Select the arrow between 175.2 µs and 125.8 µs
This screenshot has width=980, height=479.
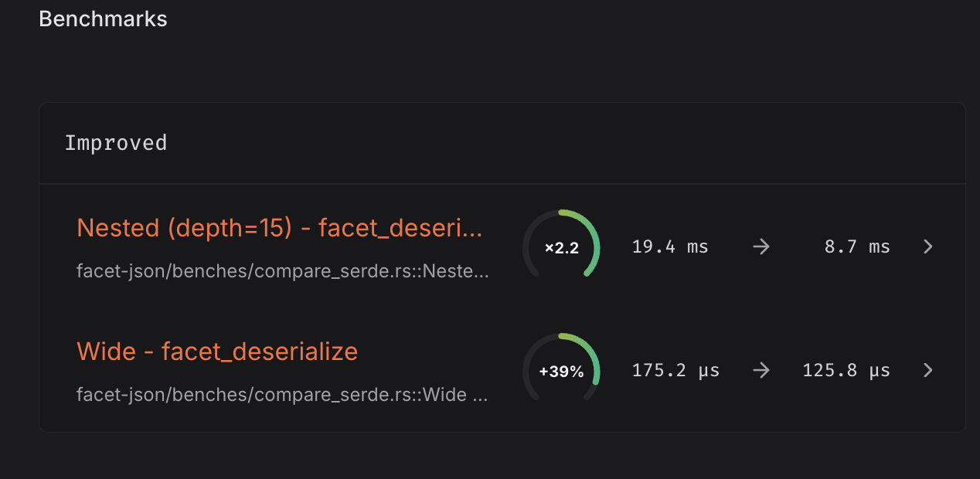point(761,371)
